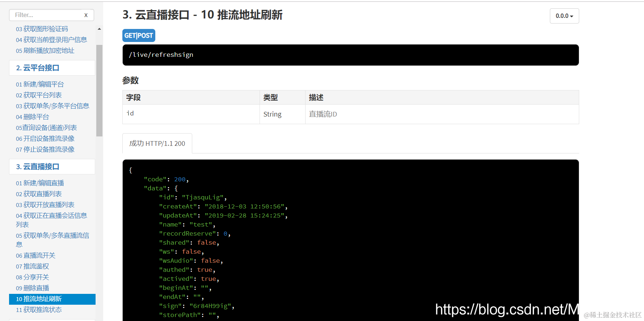
Task: Click the updateAt "2019-02-28 15:24:25" value
Action: point(244,215)
